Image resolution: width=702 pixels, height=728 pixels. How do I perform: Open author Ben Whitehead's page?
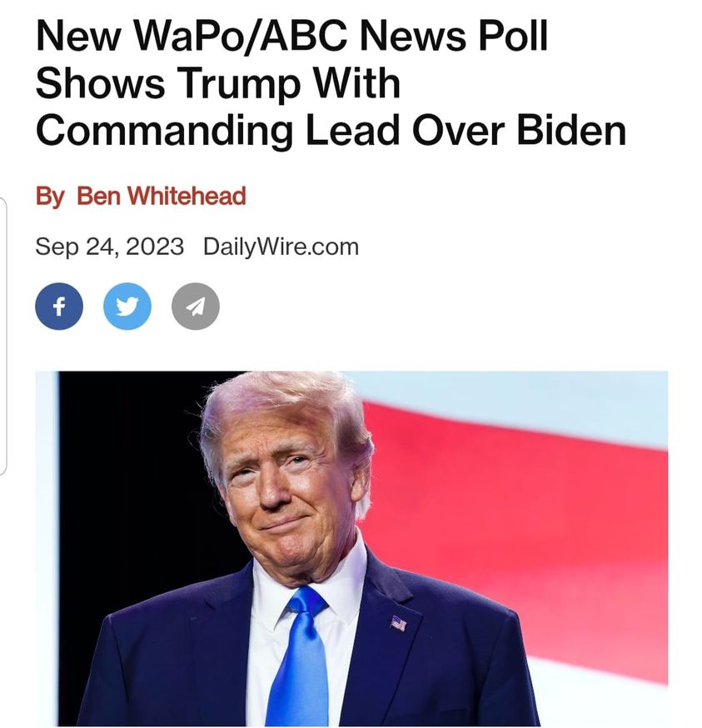[161, 196]
